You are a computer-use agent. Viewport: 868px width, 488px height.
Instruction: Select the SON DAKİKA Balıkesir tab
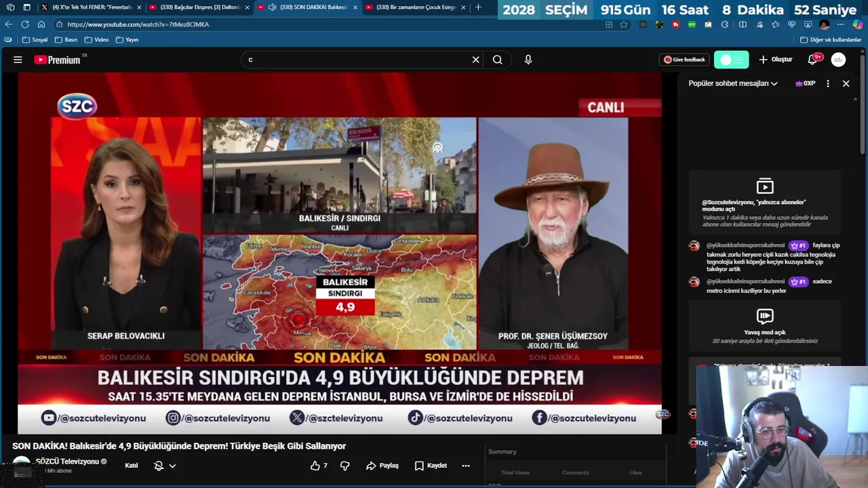point(307,7)
